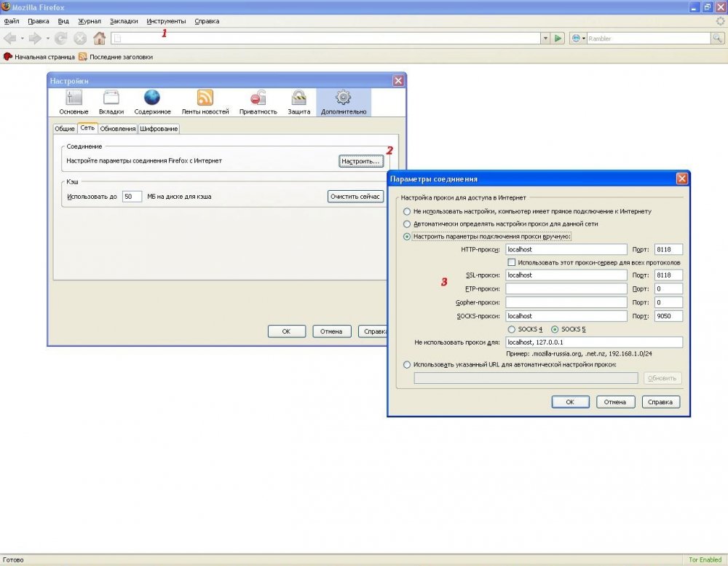Open the Инструменты menu
This screenshot has width=728, height=566.
166,21
